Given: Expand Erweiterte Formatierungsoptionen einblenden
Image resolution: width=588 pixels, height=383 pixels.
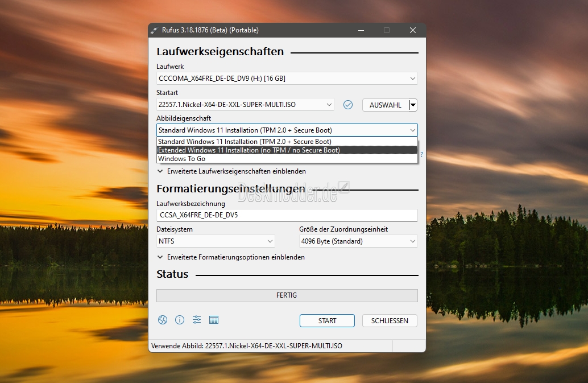Looking at the screenshot, I should (231, 257).
